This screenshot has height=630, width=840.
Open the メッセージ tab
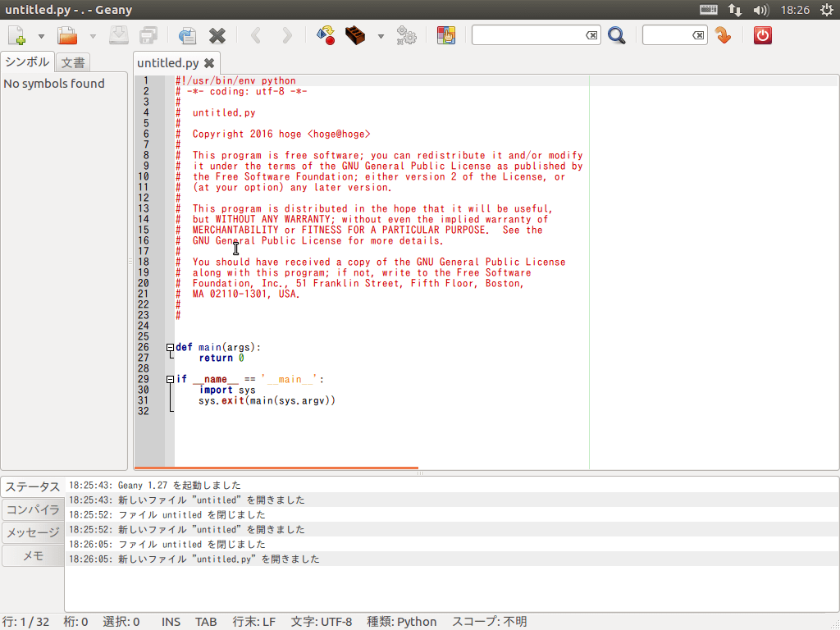coord(33,532)
